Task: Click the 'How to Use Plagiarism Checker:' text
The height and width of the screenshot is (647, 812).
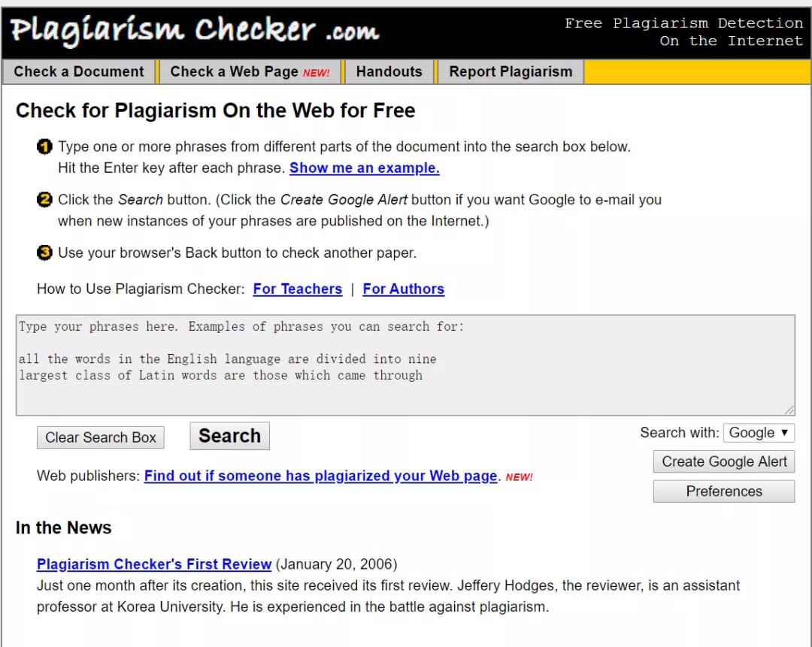Action: pyautogui.click(x=141, y=289)
